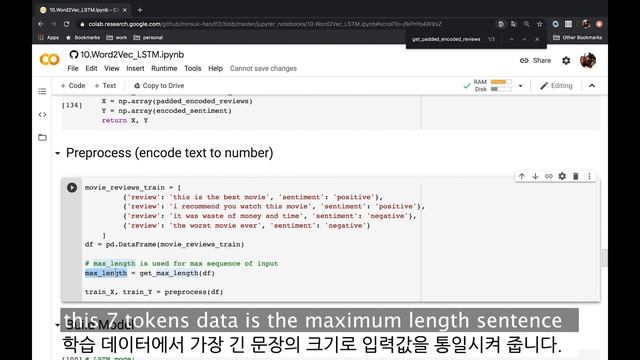Open the Editing mode dropdown

click(x=556, y=86)
